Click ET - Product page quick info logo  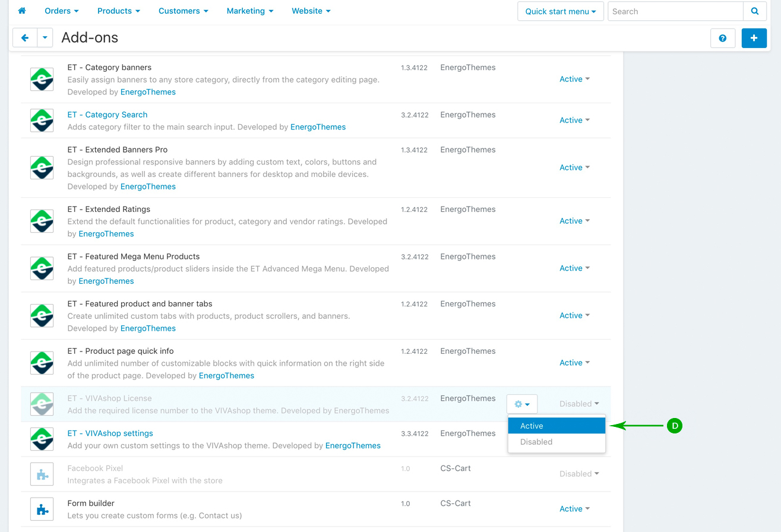pyautogui.click(x=42, y=363)
